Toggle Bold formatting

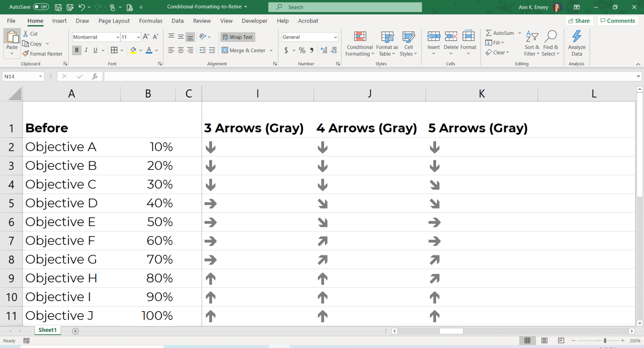[76, 50]
